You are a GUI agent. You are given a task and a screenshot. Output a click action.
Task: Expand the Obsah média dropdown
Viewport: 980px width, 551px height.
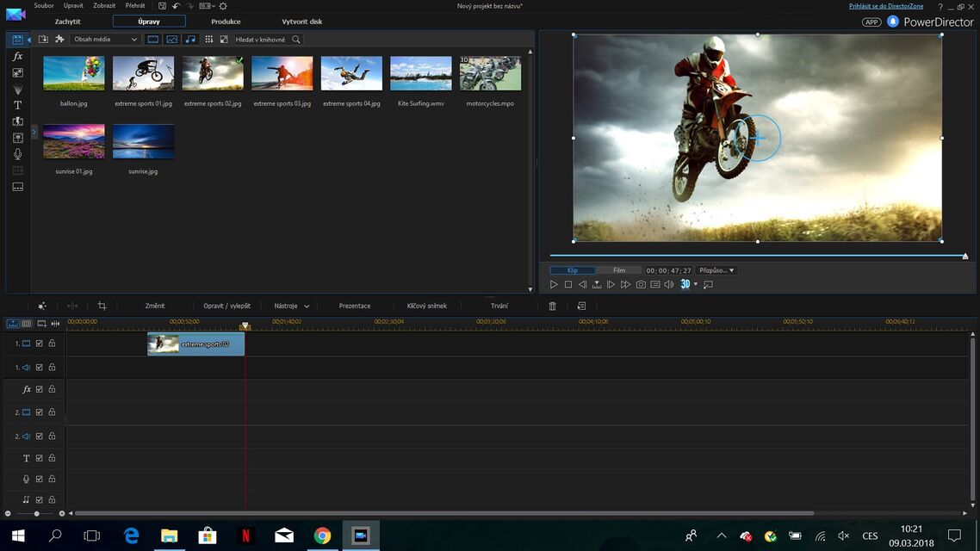pos(105,40)
